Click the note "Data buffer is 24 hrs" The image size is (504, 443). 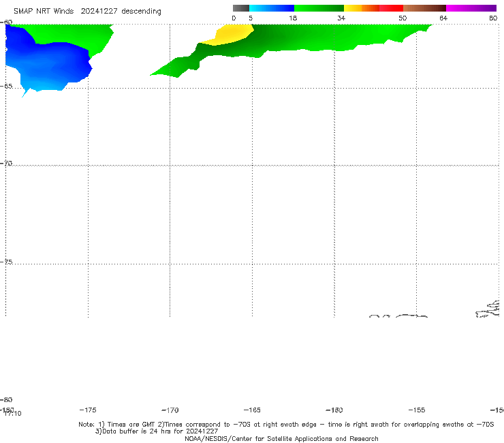(x=138, y=431)
